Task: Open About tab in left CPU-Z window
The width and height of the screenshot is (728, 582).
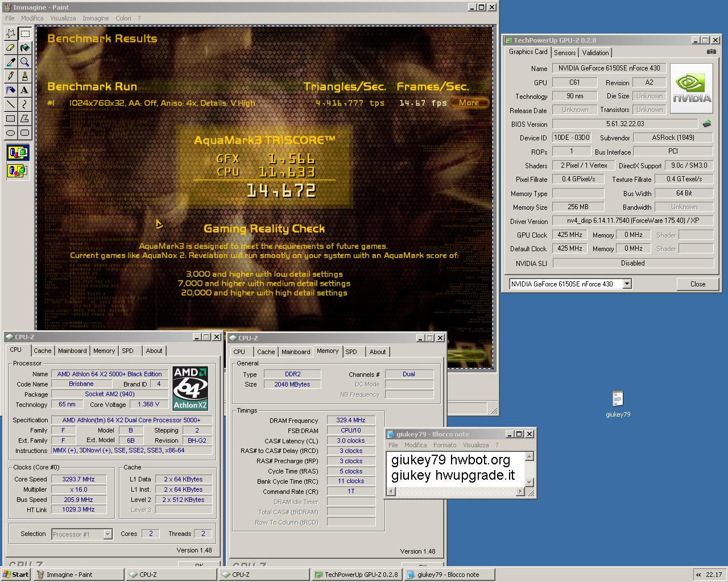Action: 154,351
